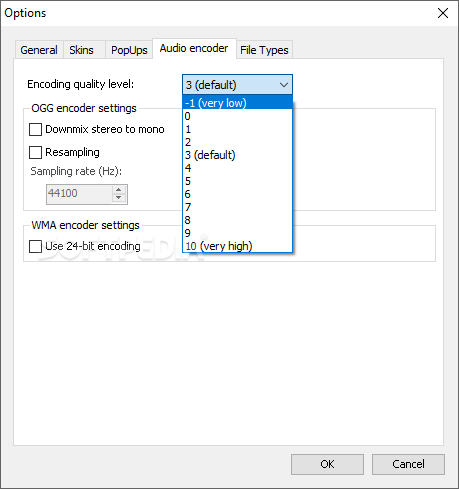Decrease sampling rate with down arrow

[119, 198]
